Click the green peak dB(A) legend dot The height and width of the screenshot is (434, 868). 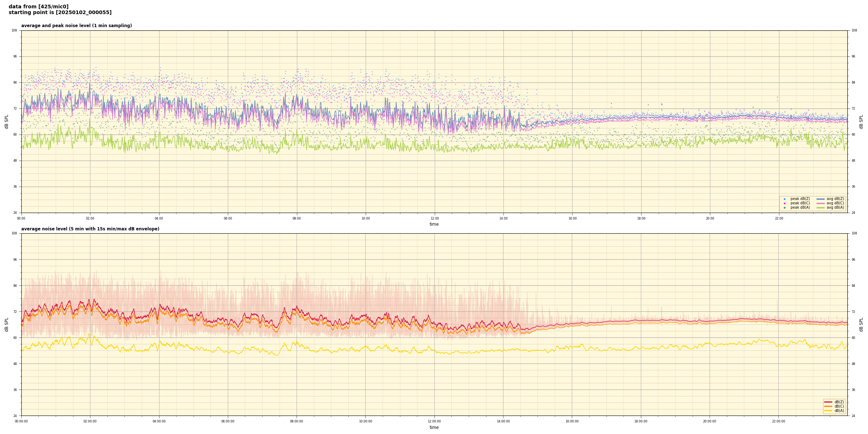[x=784, y=208]
